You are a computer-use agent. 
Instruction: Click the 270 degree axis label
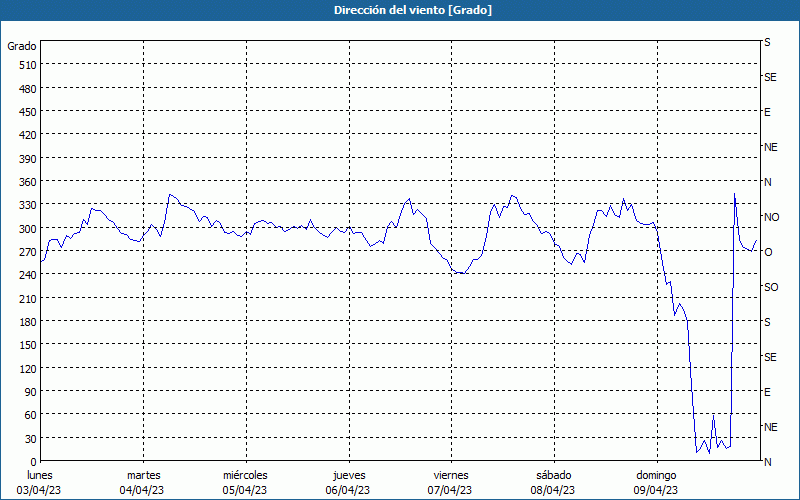28,252
